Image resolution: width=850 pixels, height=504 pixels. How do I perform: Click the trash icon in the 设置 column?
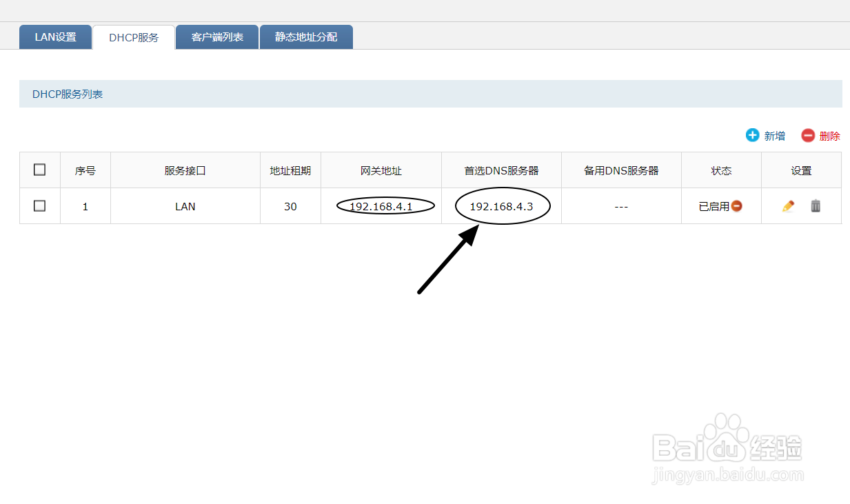pos(815,205)
